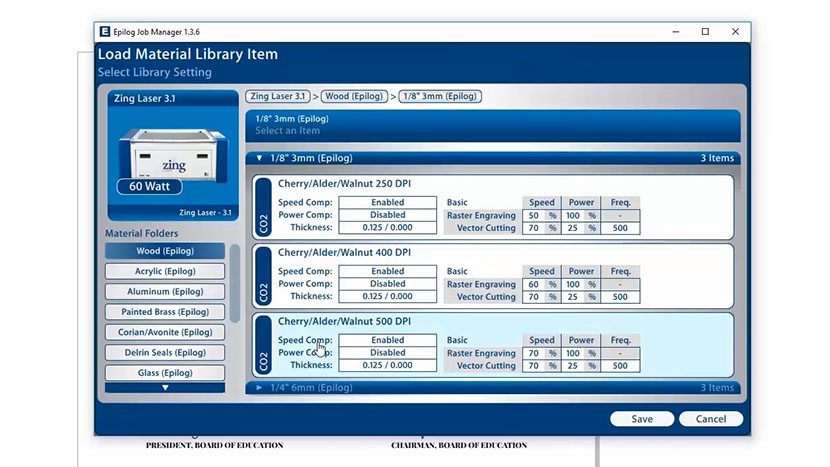The image size is (830, 467).
Task: Select Zing Laser 3.1 breadcrumb
Action: pos(278,97)
